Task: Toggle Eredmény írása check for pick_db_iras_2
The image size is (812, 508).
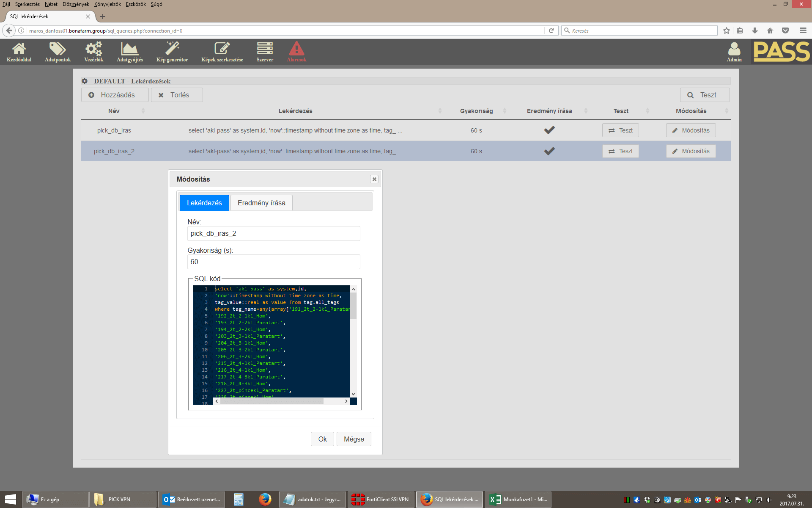Action: point(549,151)
